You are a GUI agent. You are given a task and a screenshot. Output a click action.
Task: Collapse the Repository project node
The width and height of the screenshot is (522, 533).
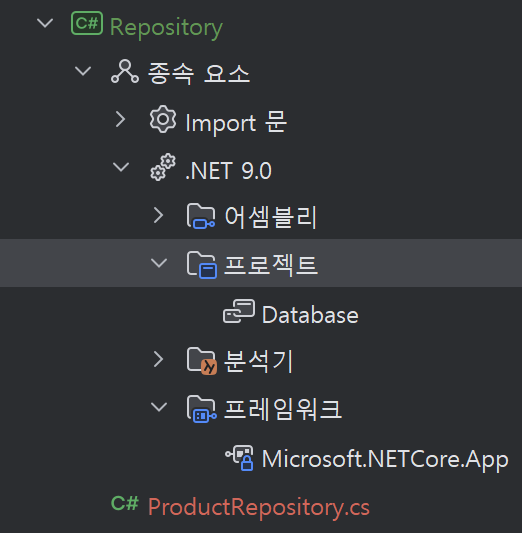point(45,23)
